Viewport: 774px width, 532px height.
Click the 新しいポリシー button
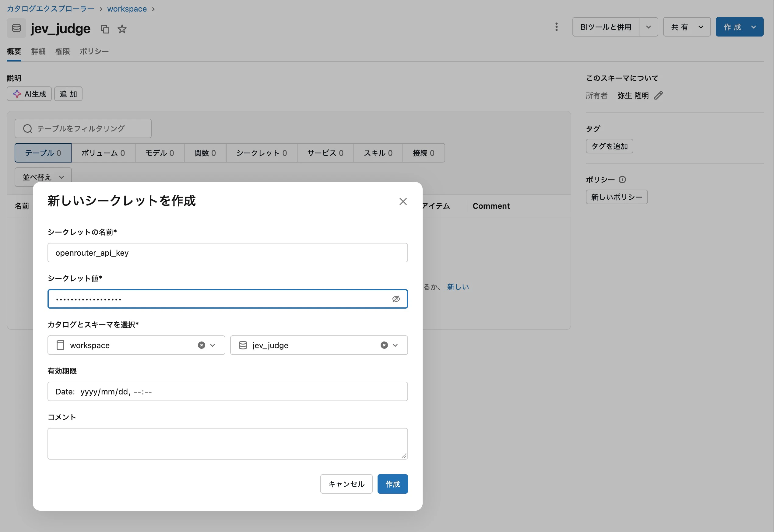[617, 197]
